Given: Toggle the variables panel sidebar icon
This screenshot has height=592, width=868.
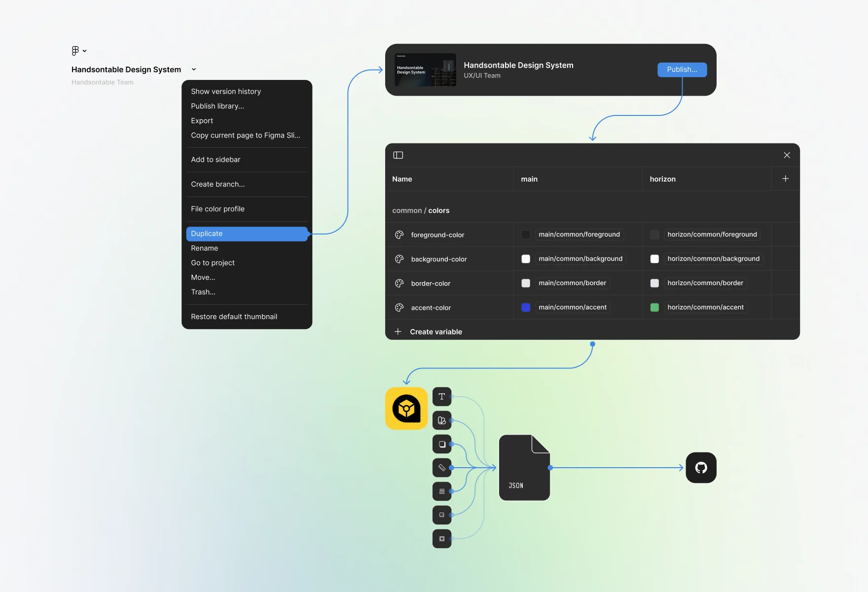Looking at the screenshot, I should point(398,155).
